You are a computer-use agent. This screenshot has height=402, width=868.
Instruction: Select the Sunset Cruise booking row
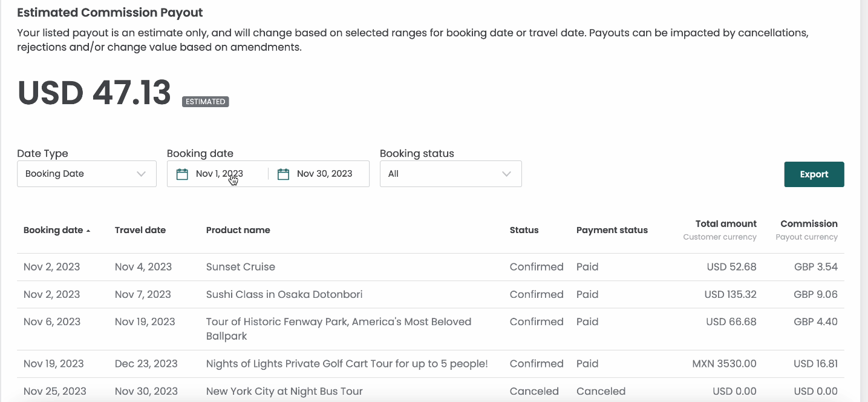point(431,267)
